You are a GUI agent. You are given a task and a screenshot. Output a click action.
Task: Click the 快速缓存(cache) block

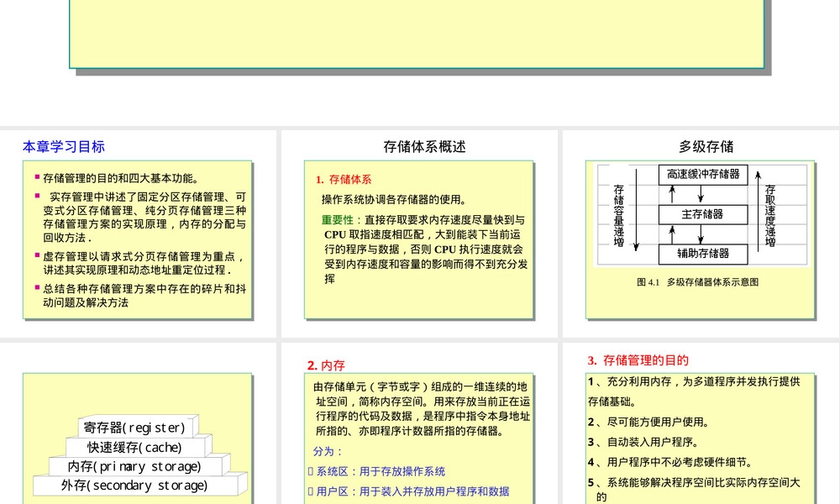[x=138, y=447]
